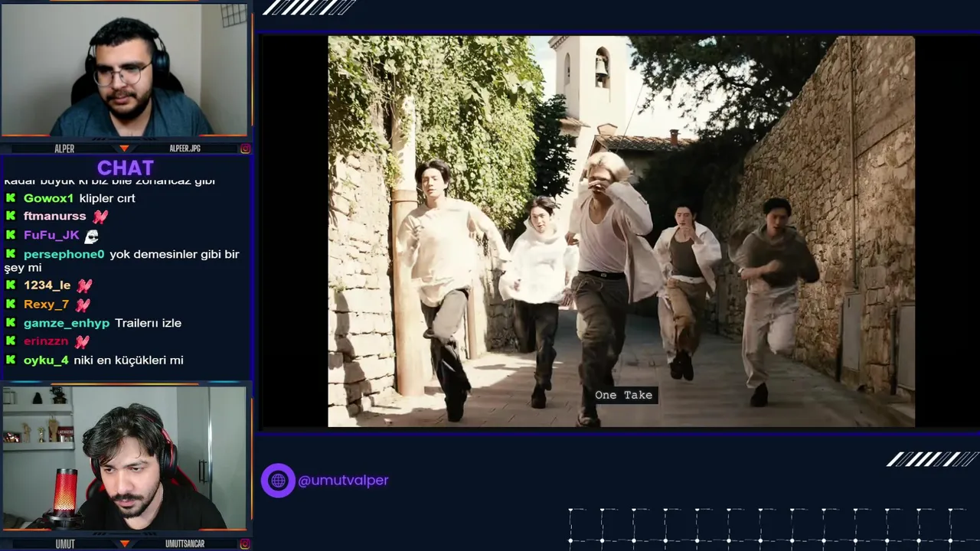Click the pink emote after ftmanurss
The image size is (980, 551).
point(100,217)
